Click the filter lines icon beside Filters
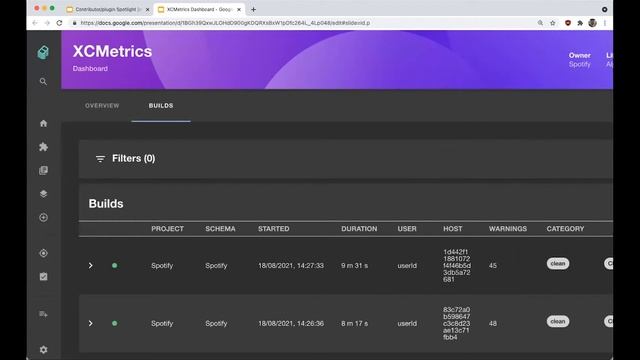Viewport: 640px width, 360px height. (100, 159)
